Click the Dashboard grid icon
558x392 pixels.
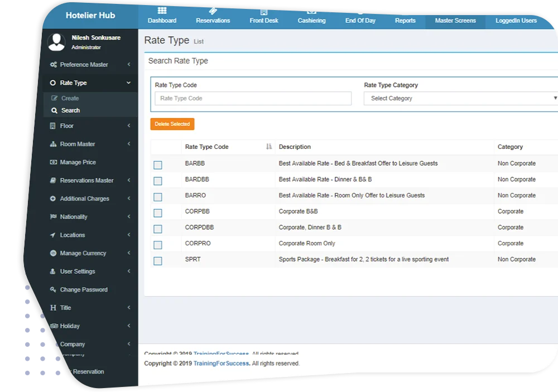(162, 10)
